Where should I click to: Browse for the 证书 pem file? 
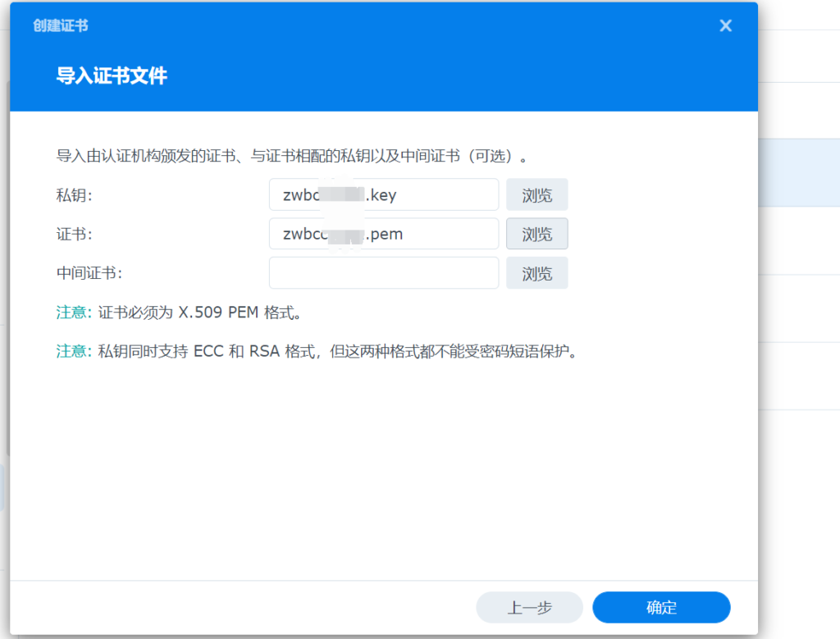coord(536,234)
